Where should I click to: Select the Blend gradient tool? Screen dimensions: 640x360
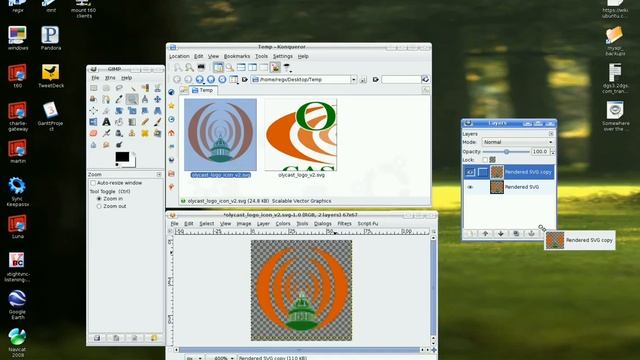(132, 122)
